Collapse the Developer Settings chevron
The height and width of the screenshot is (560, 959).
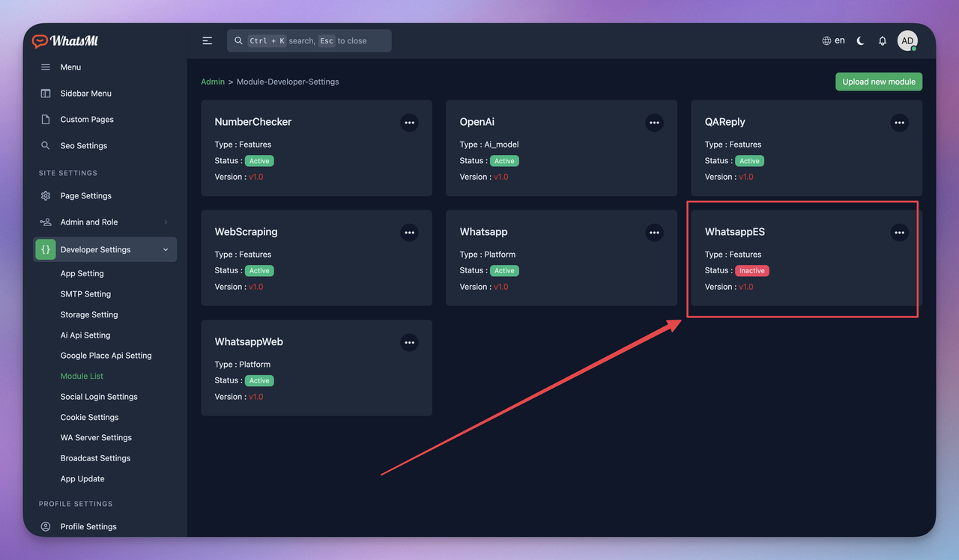(x=166, y=250)
